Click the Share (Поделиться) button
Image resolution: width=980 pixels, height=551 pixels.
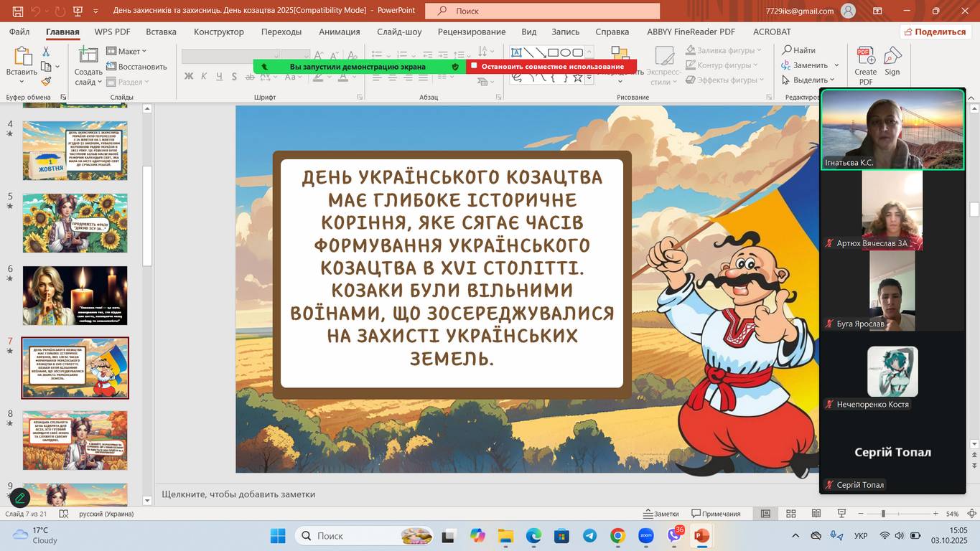click(x=935, y=32)
